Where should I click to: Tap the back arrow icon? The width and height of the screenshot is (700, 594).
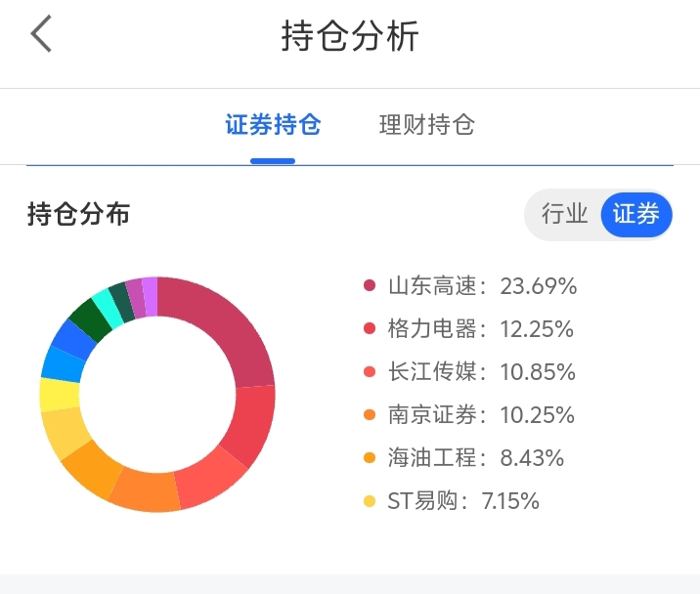pyautogui.click(x=41, y=35)
